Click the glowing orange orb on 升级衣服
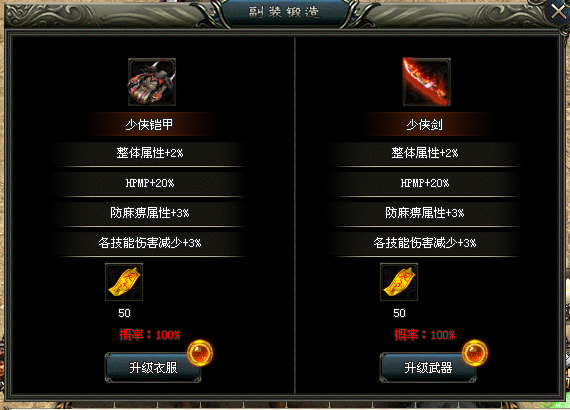Viewport: 570px width, 410px height. (x=200, y=353)
